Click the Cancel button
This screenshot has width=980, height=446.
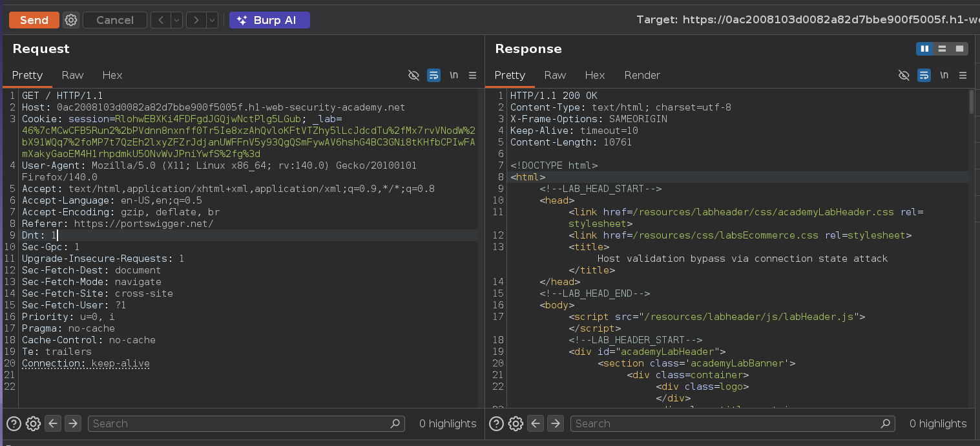(115, 20)
